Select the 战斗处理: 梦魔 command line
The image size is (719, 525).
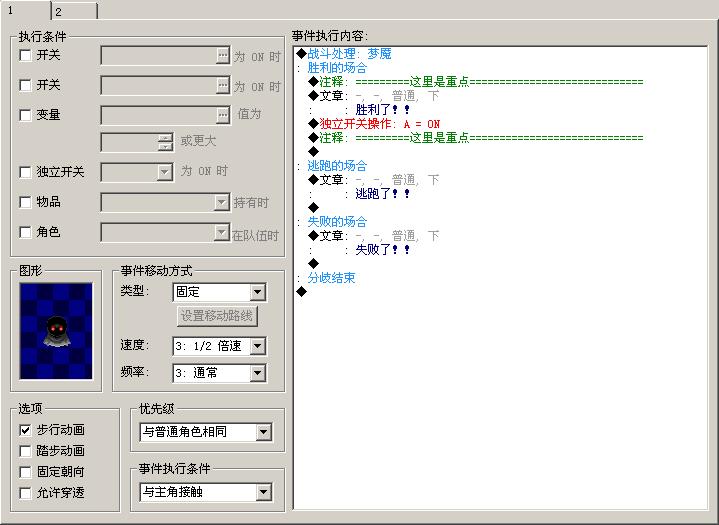coord(344,54)
